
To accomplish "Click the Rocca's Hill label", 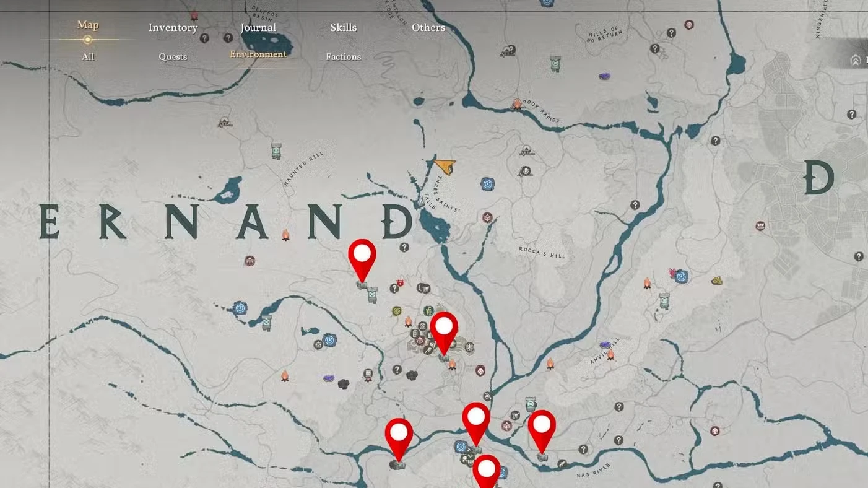I will click(x=542, y=252).
